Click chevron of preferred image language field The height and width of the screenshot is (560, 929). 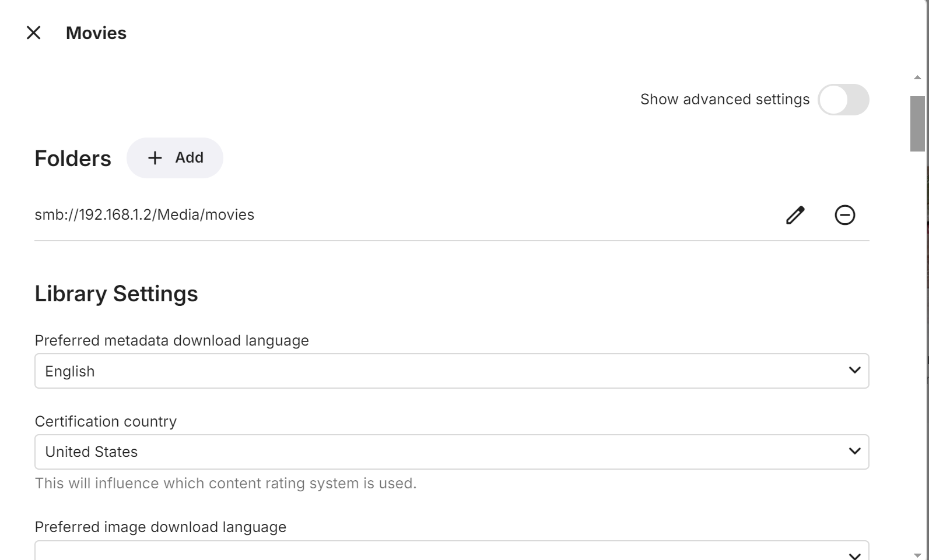point(854,555)
